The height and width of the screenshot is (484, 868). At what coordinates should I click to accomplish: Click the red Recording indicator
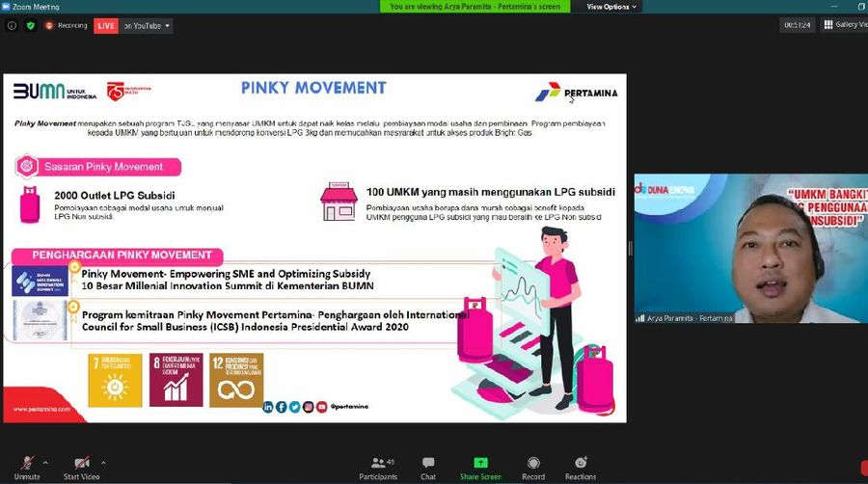pyautogui.click(x=66, y=26)
